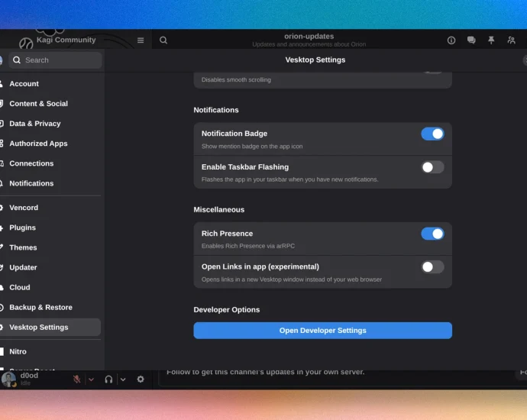Enable Taskbar Flashing toggle

(x=432, y=167)
